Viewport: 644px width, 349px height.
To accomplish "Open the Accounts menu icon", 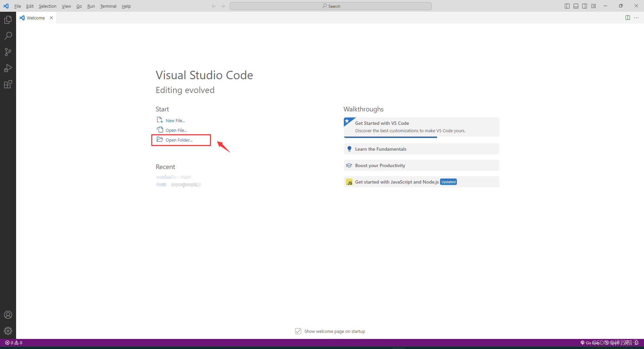I will point(8,315).
